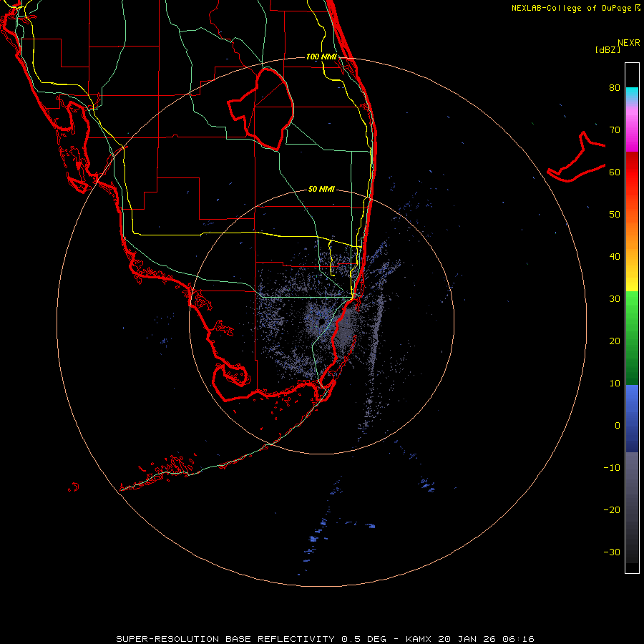Click the 50 dBZ scale value
644x644 pixels.
[615, 215]
